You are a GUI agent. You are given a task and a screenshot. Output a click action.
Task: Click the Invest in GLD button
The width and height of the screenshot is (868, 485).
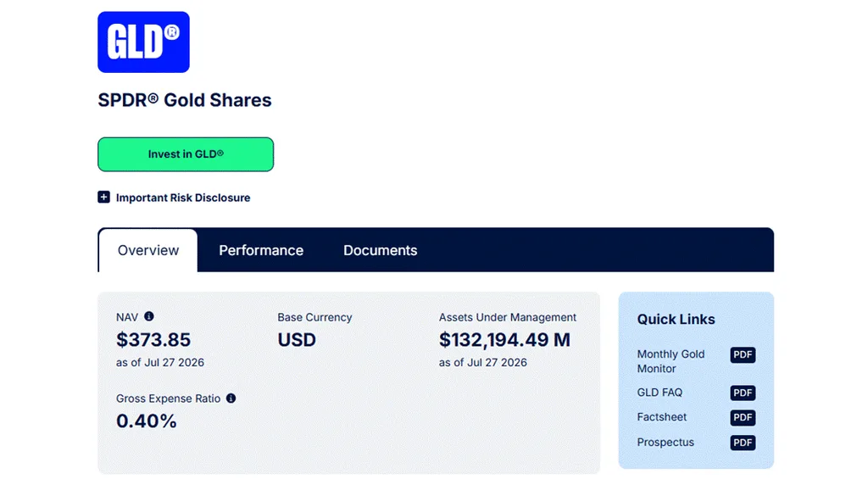coord(186,154)
